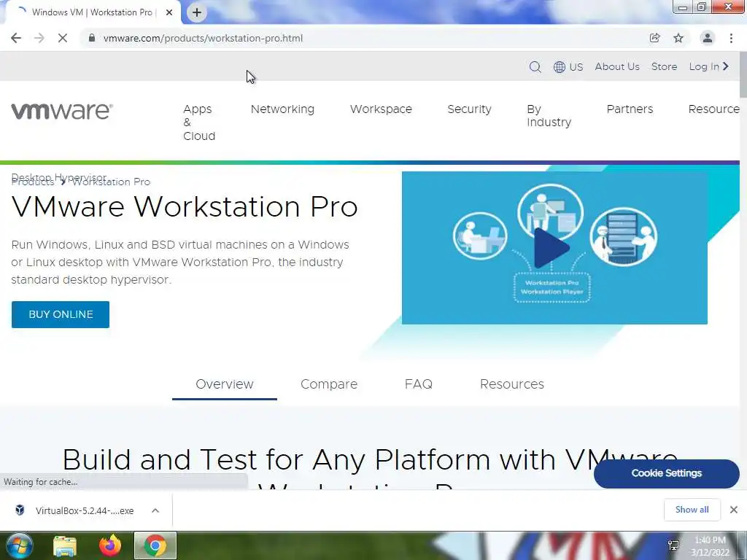
Task: Open Chrome three-dot menu
Action: 731,38
